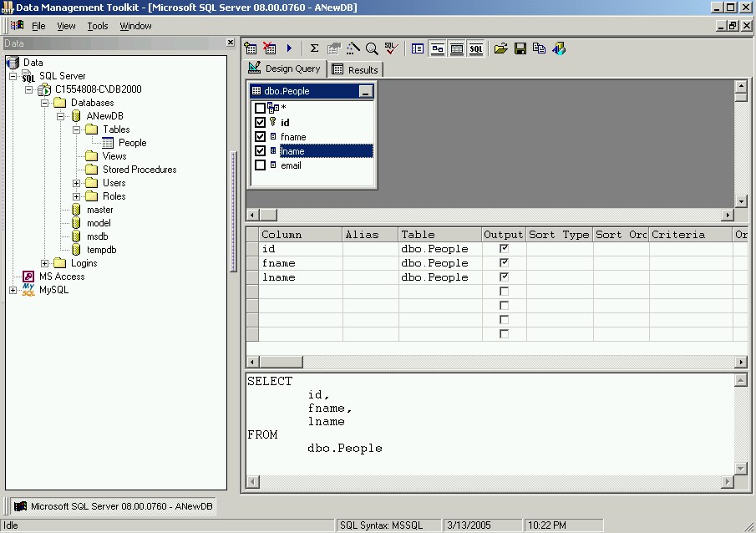Screen dimensions: 756x533
Task: Click the diagram pane horizontal scrollbar thumb
Action: coord(268,215)
